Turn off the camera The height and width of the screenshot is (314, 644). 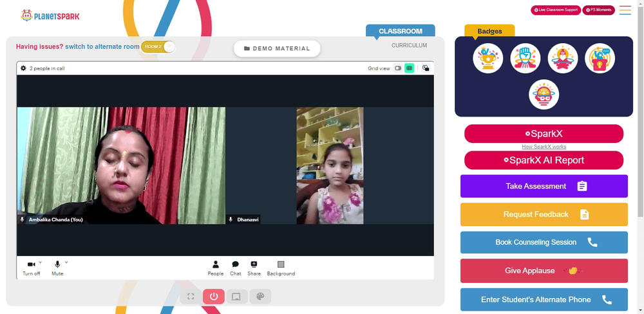pyautogui.click(x=31, y=268)
